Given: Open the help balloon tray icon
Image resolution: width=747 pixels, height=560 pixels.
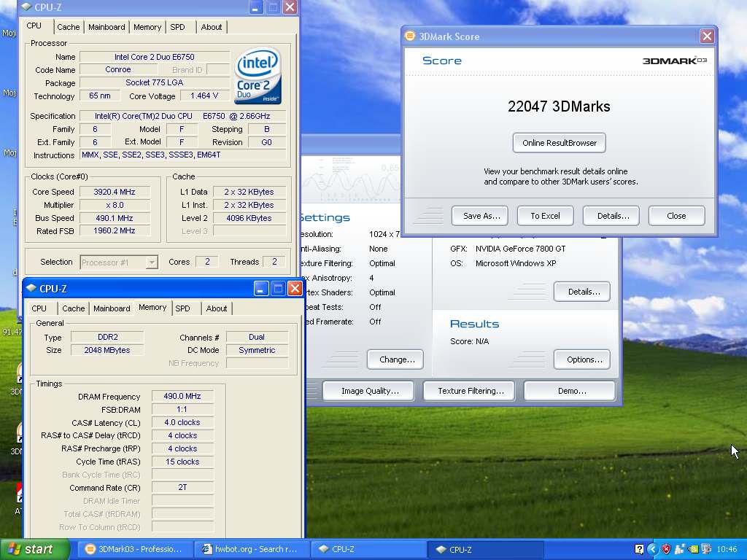Looking at the screenshot, I should tap(639, 549).
